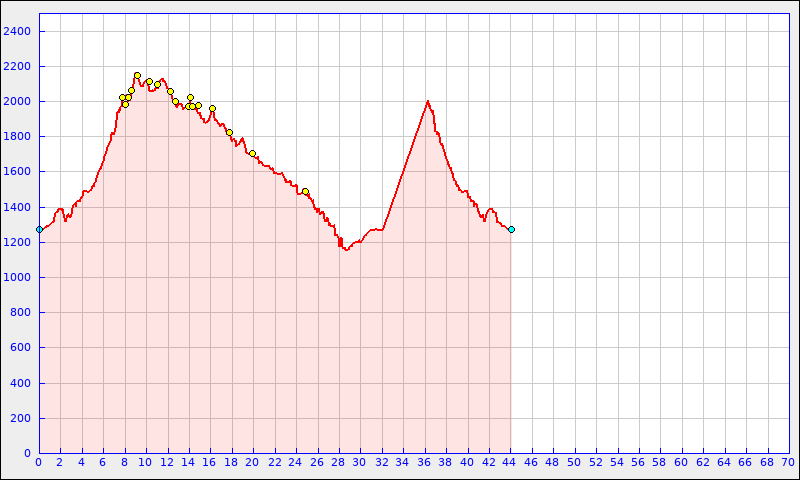
Task: Click the y-axis label 1000
Action: coord(18,278)
